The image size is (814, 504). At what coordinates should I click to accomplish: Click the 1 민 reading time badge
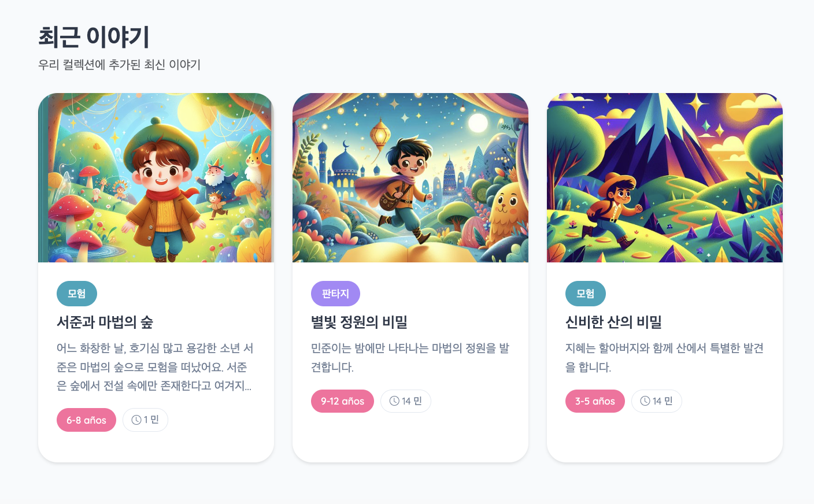click(x=145, y=420)
